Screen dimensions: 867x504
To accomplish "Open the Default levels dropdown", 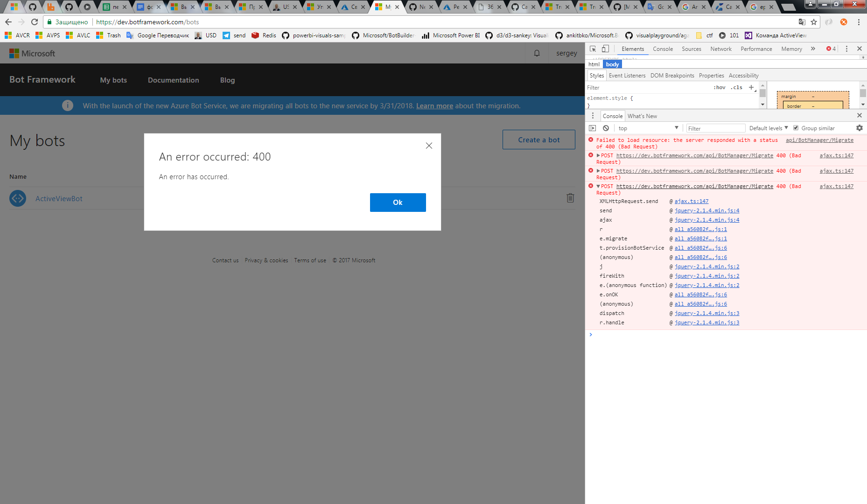I will pyautogui.click(x=768, y=127).
